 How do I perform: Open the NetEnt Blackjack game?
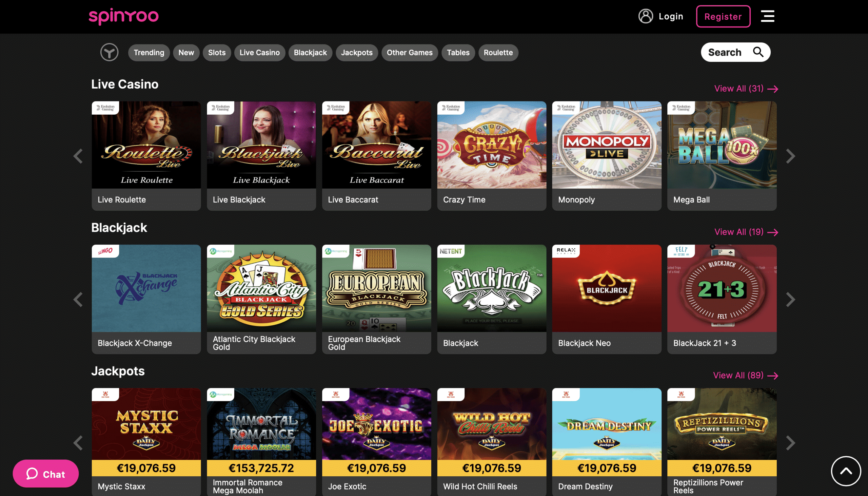tap(492, 299)
